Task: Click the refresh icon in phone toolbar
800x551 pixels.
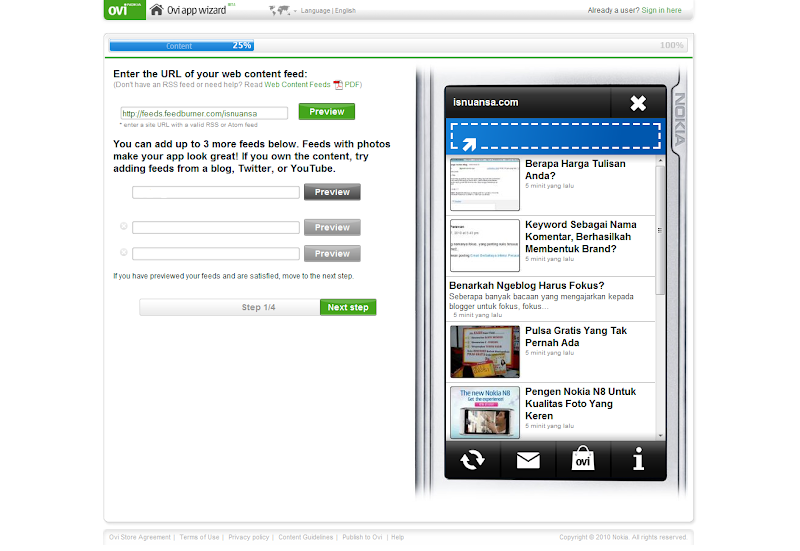Action: [x=472, y=459]
